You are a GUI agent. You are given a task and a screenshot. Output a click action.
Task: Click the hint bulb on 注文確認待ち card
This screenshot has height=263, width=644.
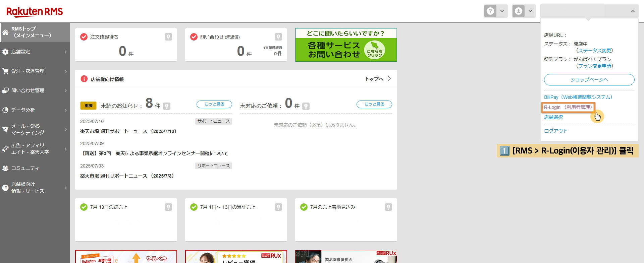(x=168, y=37)
